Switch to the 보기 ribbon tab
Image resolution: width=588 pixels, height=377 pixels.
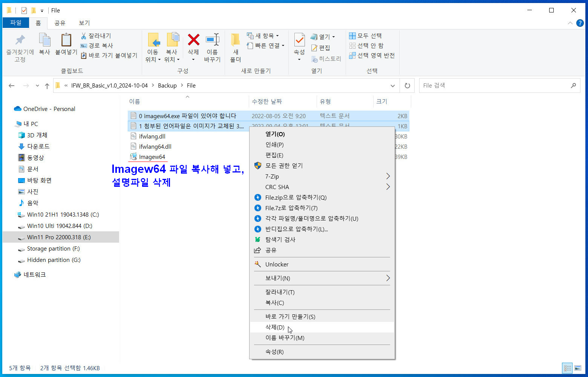(84, 23)
